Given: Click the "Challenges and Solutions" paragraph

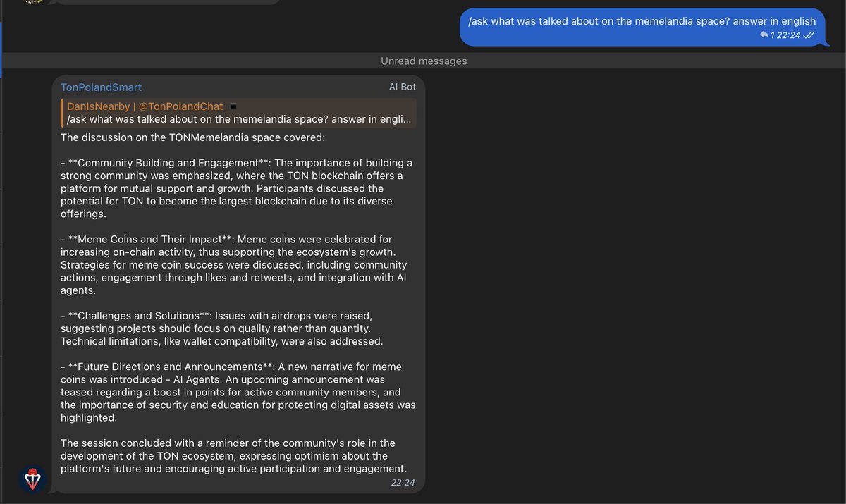Looking at the screenshot, I should click(222, 328).
